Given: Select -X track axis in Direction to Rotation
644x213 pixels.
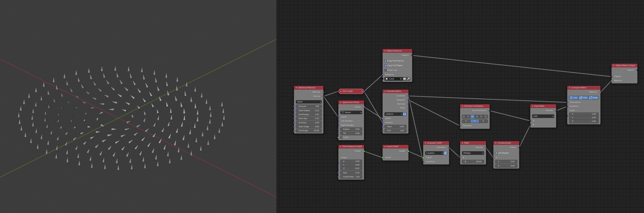Looking at the screenshot, I should click(x=477, y=117).
